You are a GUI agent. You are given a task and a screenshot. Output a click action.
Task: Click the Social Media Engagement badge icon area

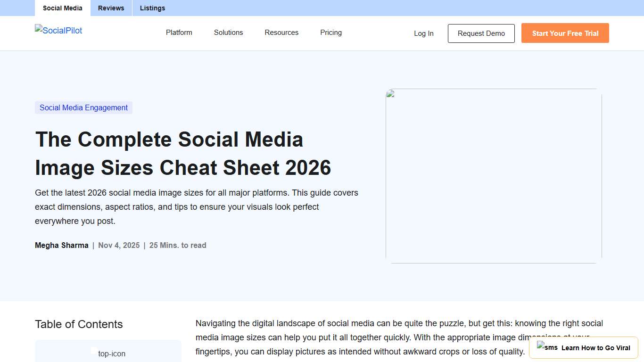point(83,107)
